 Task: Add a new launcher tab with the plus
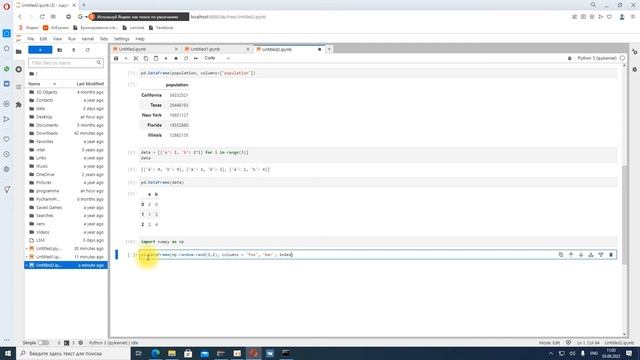(329, 49)
